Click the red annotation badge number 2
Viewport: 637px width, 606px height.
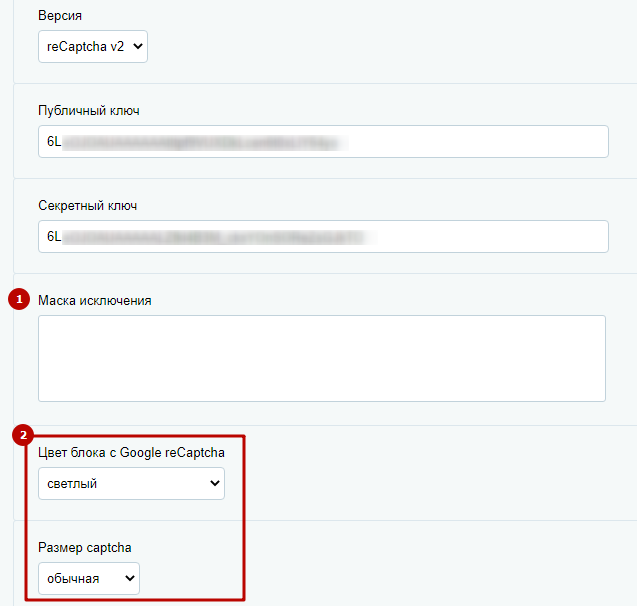(23, 435)
